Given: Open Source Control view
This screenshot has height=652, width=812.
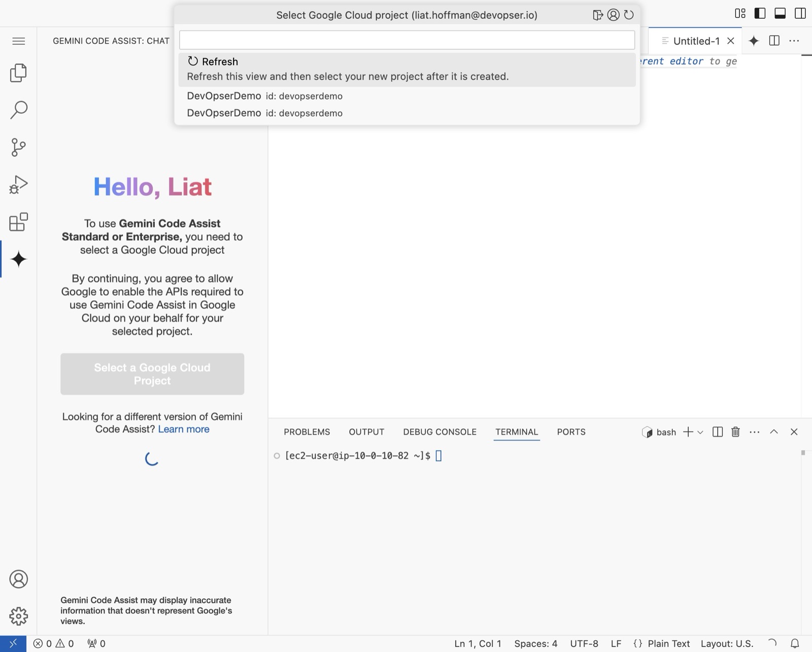Looking at the screenshot, I should click(19, 147).
